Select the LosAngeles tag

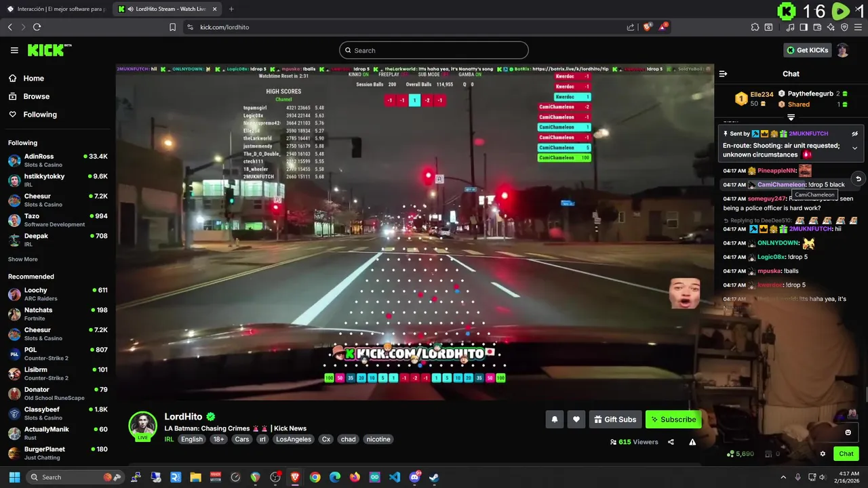tap(294, 439)
